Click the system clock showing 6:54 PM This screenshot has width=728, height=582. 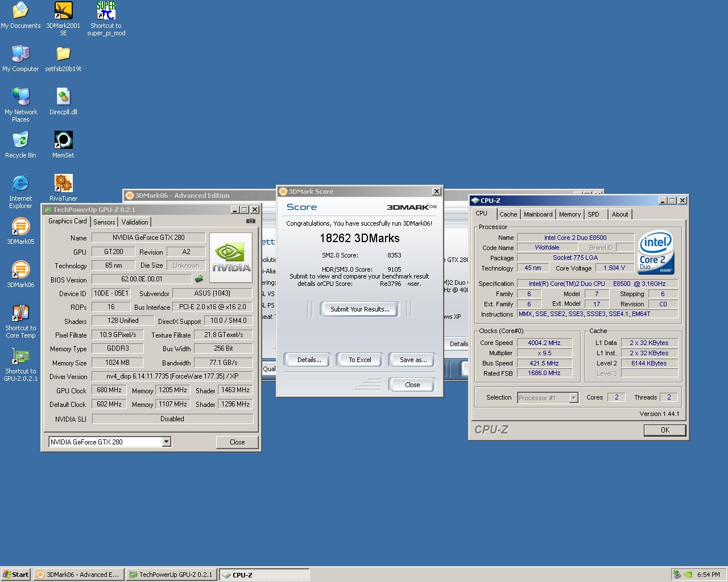708,575
